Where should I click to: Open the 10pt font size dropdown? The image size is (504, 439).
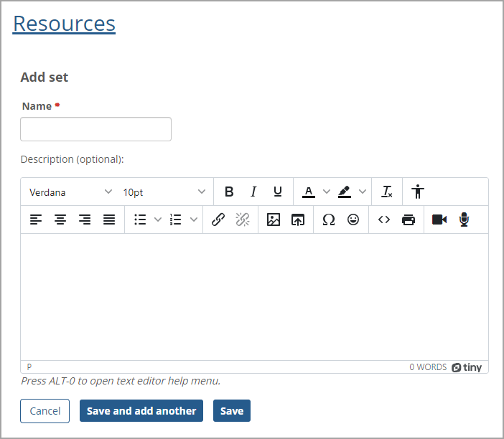click(164, 192)
